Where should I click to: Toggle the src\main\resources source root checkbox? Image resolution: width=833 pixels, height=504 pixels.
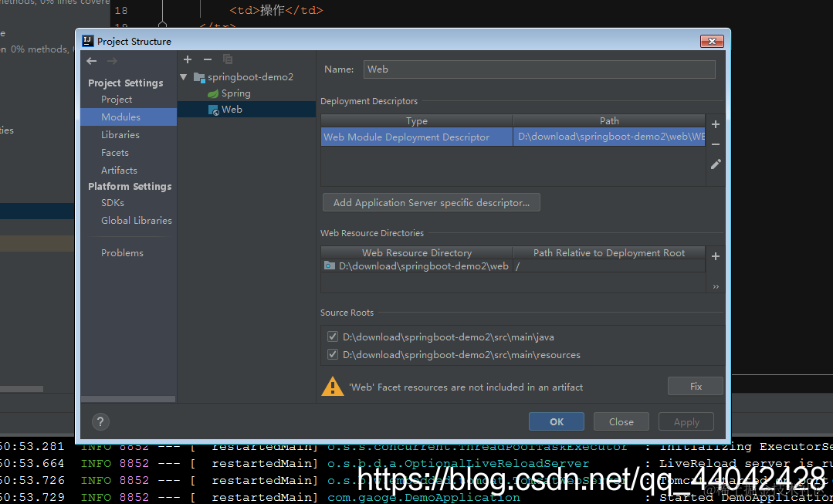pos(333,354)
